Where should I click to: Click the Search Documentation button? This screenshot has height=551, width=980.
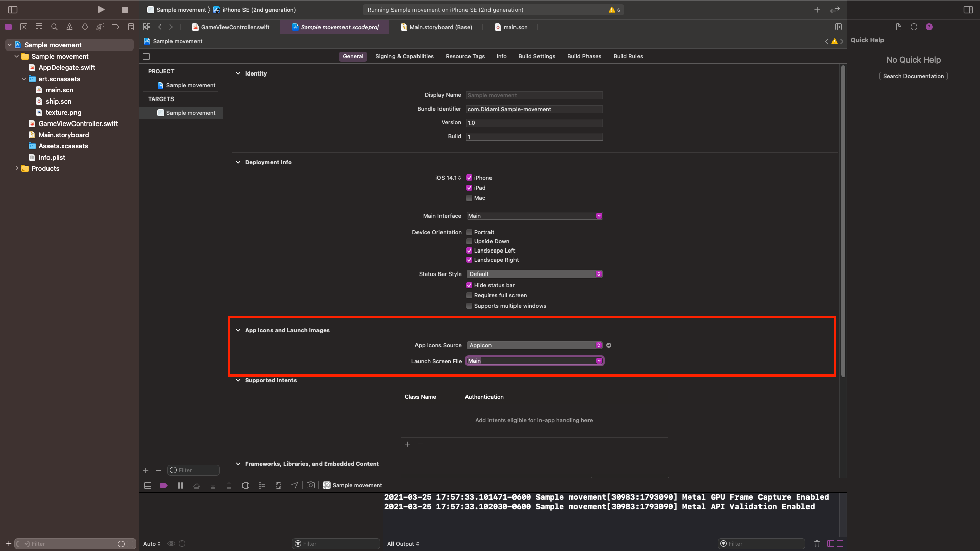pyautogui.click(x=913, y=76)
